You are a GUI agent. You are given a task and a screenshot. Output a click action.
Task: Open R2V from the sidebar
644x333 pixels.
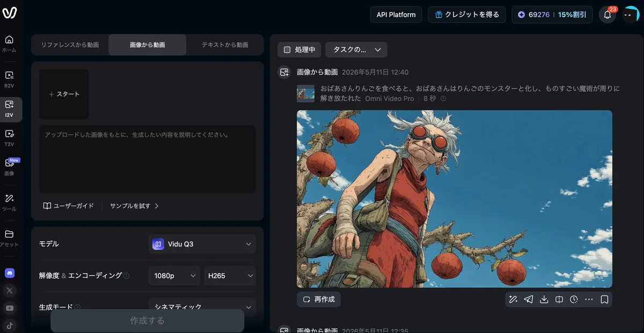coord(9,79)
